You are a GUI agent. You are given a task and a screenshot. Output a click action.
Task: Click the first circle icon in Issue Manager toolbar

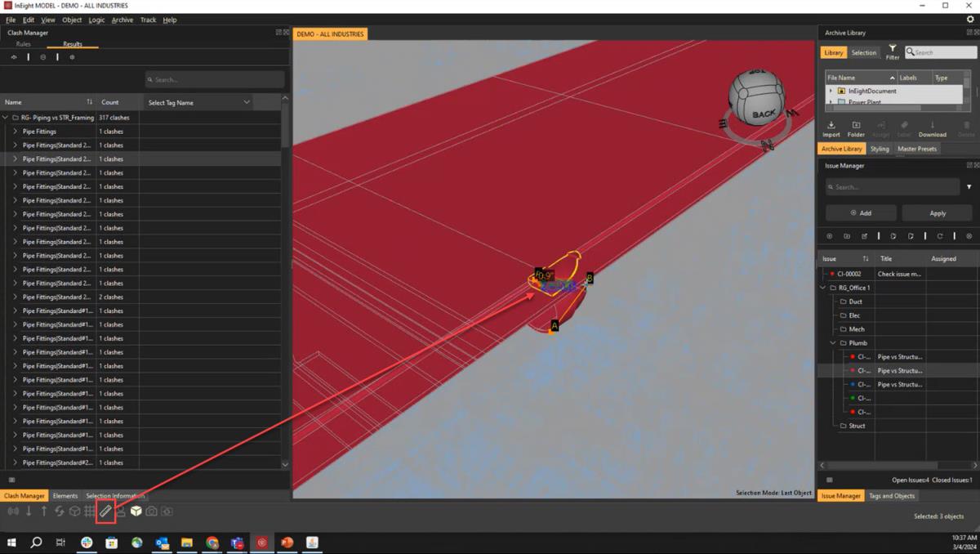tap(829, 236)
